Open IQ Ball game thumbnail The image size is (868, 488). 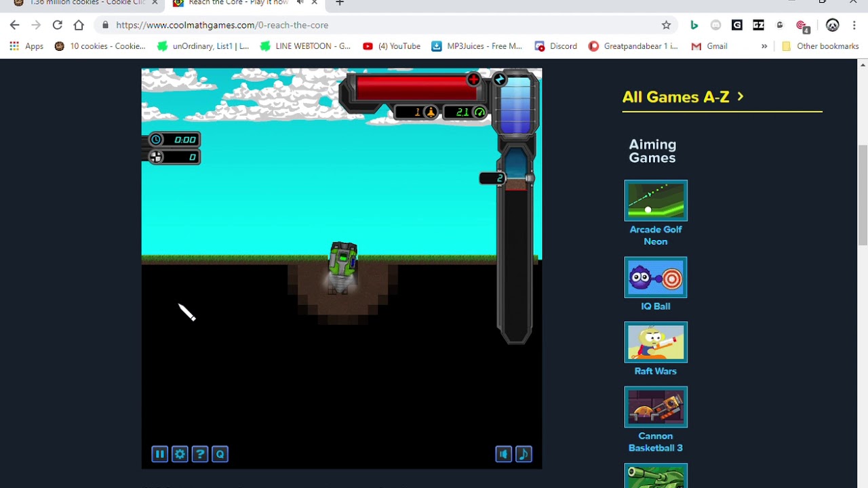click(656, 277)
